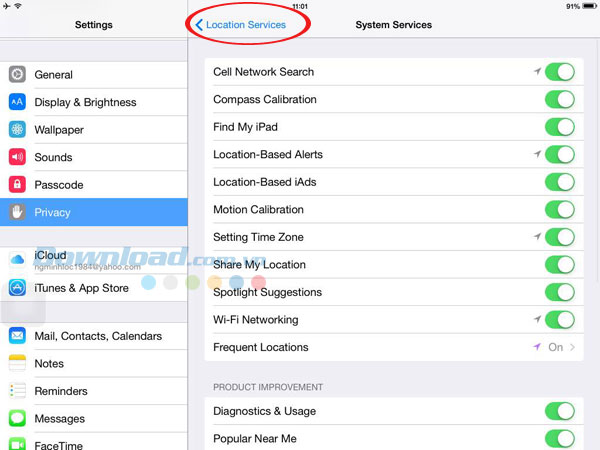Click the Notes icon
Image resolution: width=600 pixels, height=450 pixels.
(17, 363)
